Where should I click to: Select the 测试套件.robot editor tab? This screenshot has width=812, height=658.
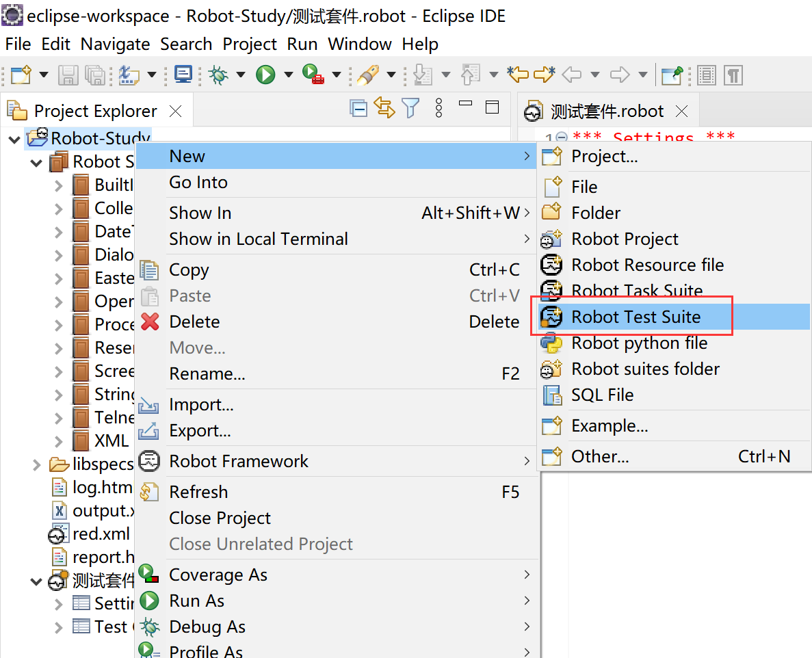pyautogui.click(x=607, y=111)
